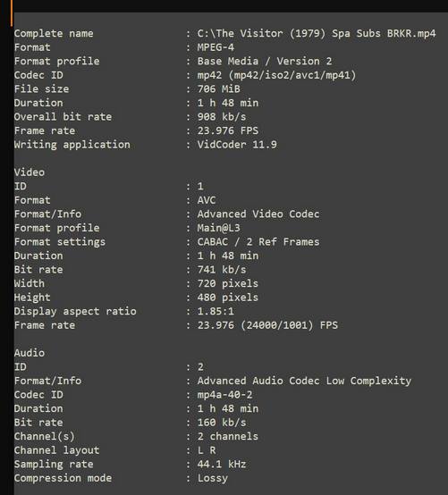
Task: Select the Format MPEG-4 value
Action: pyautogui.click(x=216, y=47)
